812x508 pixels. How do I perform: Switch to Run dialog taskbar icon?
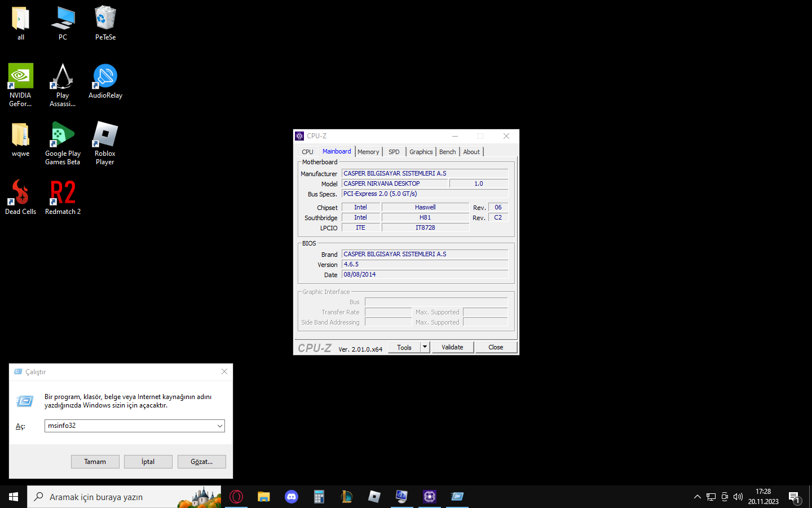pyautogui.click(x=457, y=497)
